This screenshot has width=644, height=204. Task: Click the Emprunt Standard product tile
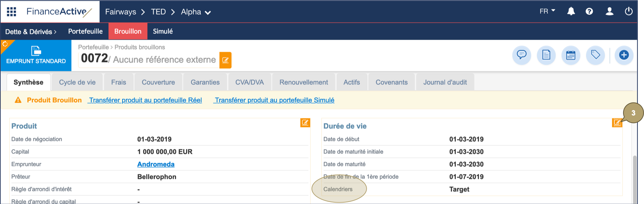point(36,55)
